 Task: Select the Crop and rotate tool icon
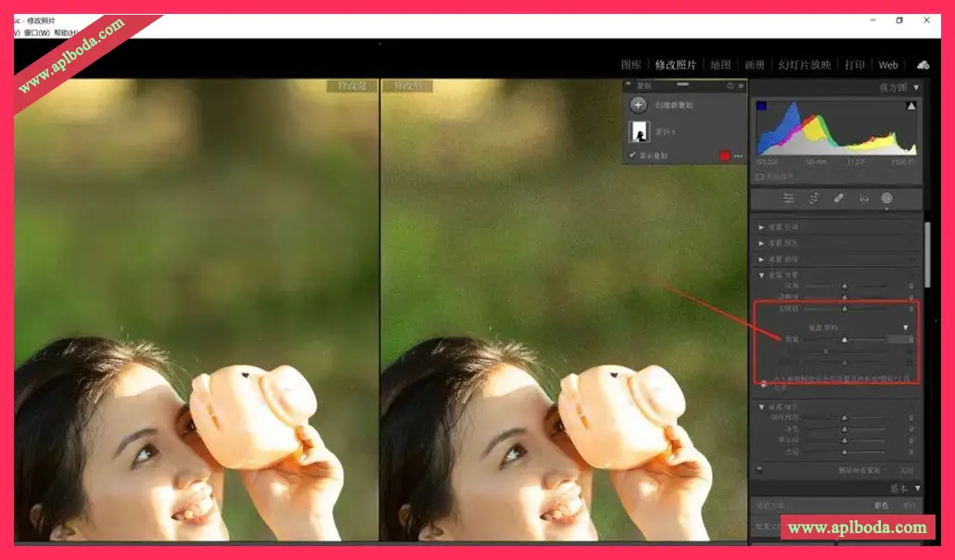click(813, 198)
